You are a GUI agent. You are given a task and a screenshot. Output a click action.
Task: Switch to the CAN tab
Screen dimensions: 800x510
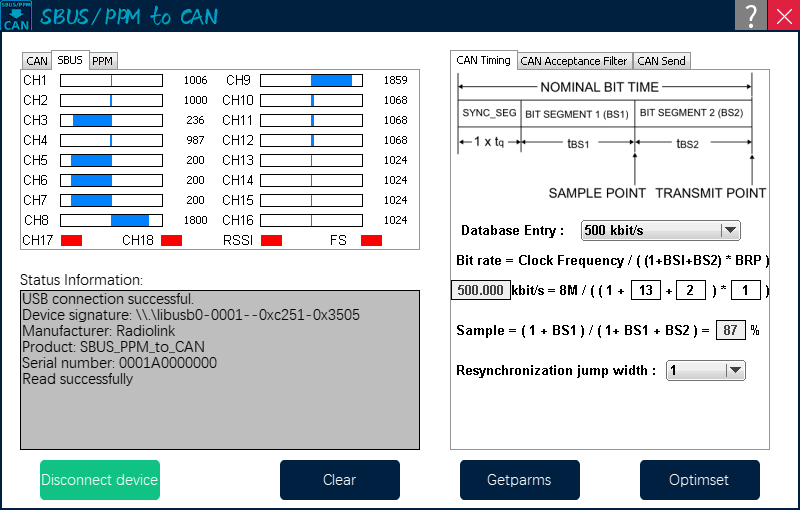point(37,61)
